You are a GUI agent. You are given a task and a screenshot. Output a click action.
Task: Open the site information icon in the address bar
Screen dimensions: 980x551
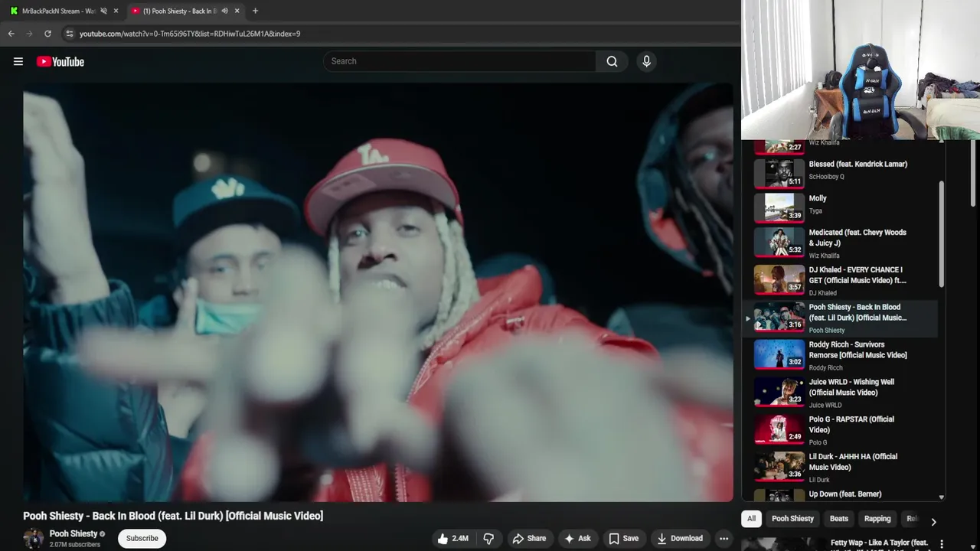tap(69, 34)
